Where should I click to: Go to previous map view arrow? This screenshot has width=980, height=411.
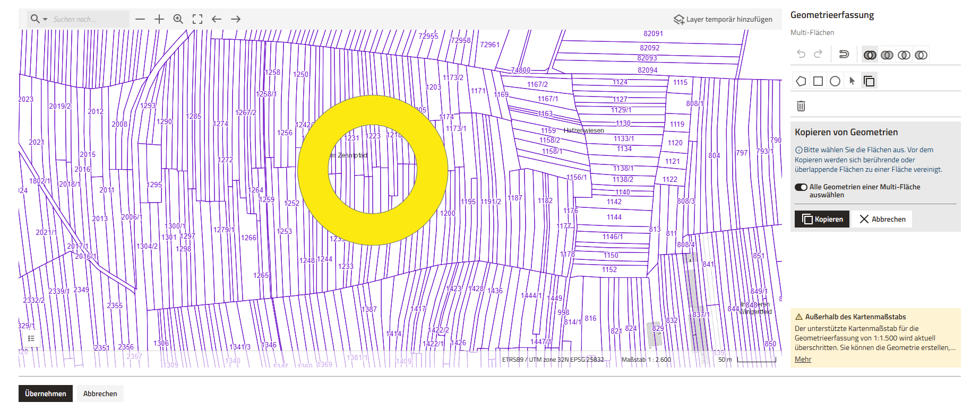pos(217,19)
